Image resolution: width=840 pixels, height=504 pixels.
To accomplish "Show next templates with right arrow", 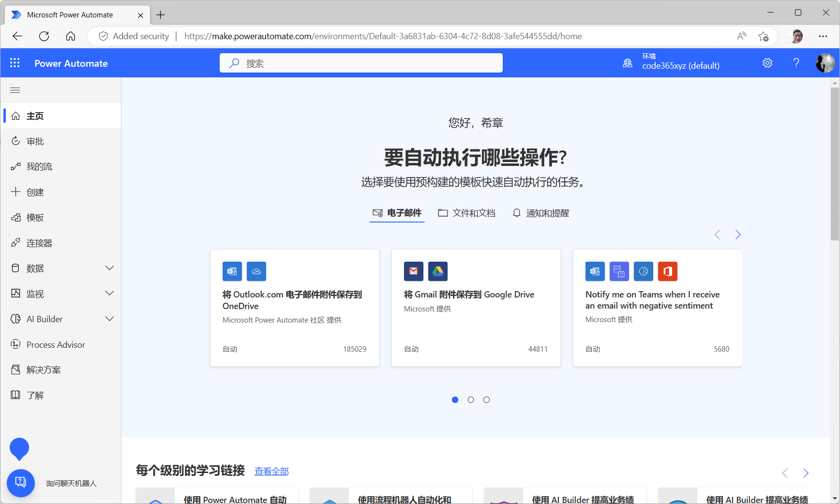I will pos(738,235).
